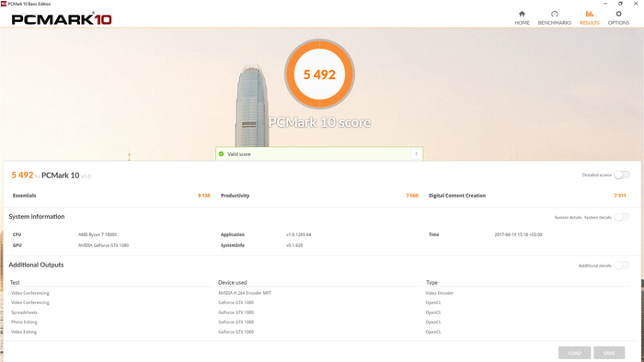Switch on the Additional details toggle

(622, 266)
